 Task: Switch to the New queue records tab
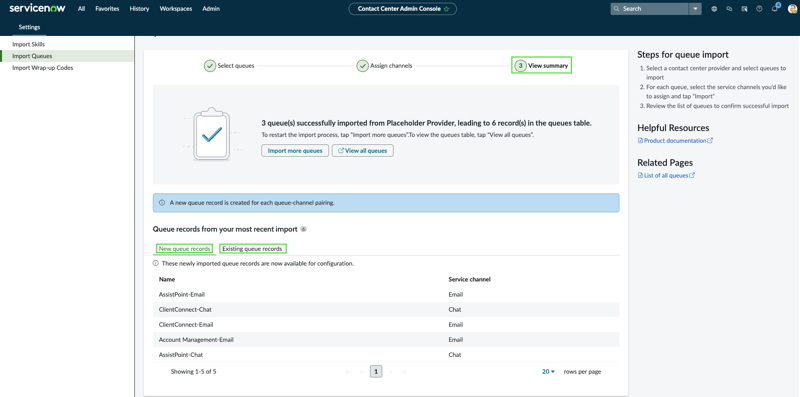tap(184, 249)
